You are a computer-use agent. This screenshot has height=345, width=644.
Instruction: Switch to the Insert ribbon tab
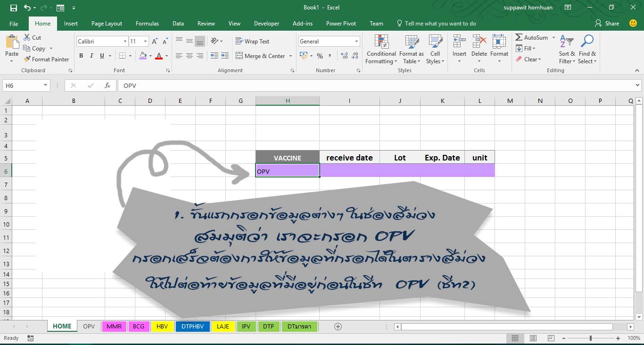pos(71,24)
